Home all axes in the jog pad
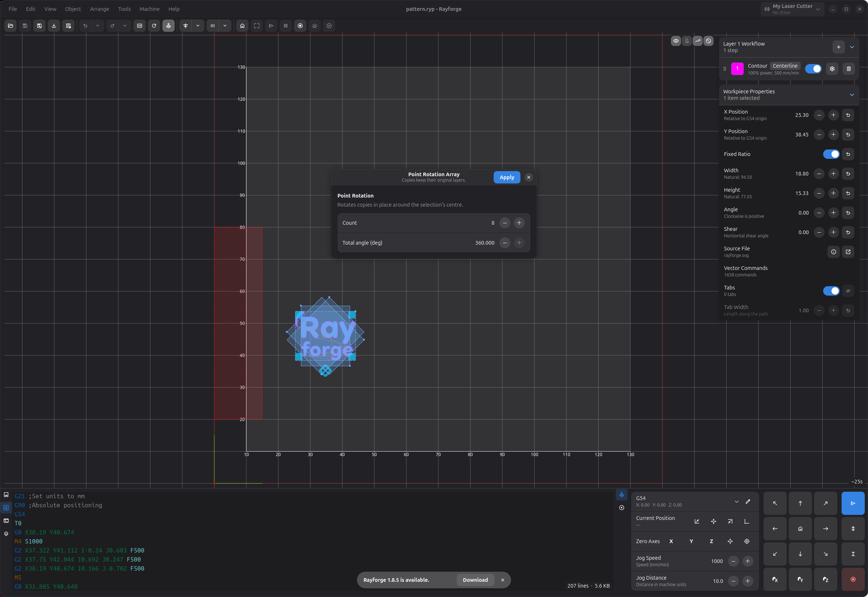 point(800,529)
